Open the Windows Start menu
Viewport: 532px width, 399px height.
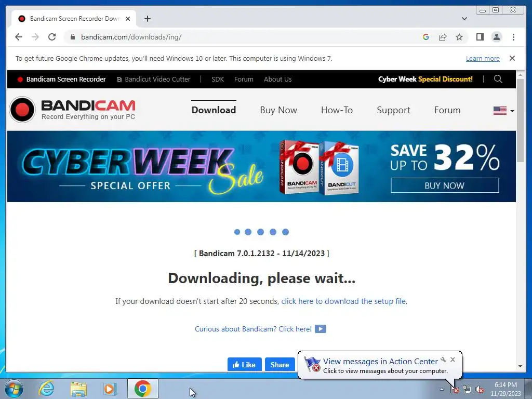(14, 389)
